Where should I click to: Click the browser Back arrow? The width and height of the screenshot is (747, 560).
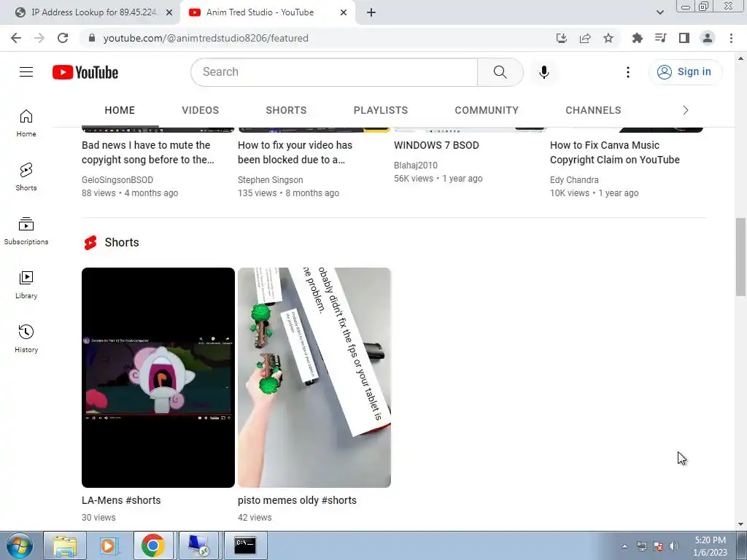[16, 38]
